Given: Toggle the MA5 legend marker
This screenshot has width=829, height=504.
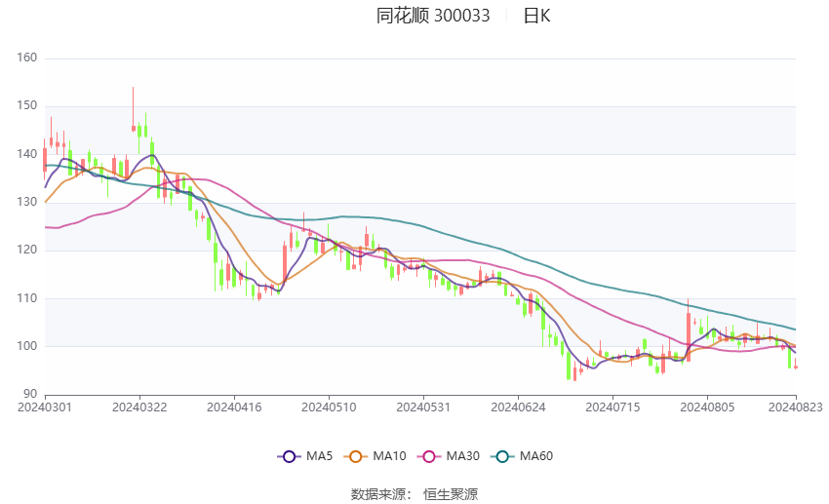Looking at the screenshot, I should 289,456.
